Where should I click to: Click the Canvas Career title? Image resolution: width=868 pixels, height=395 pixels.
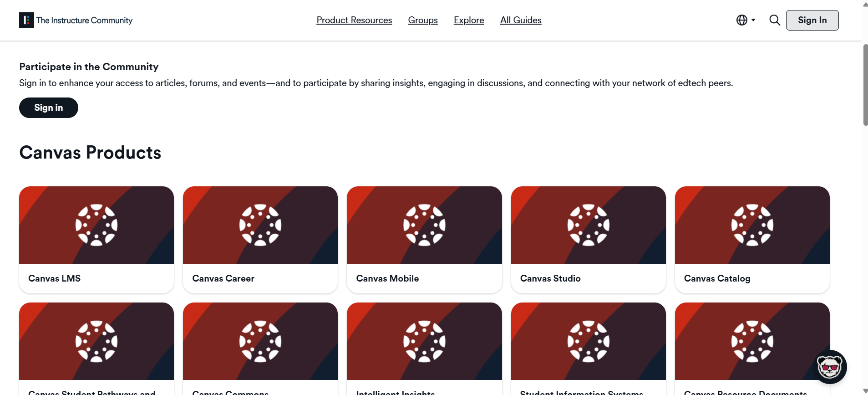[x=223, y=278]
